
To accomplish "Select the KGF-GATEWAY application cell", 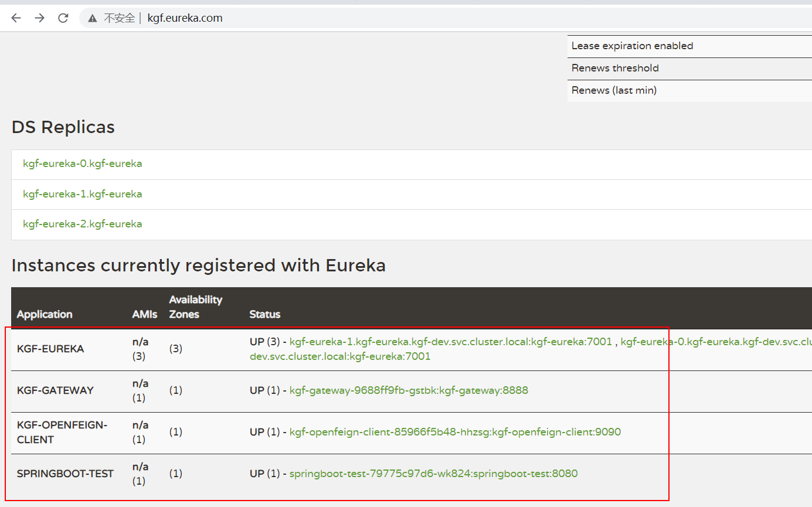I will click(x=55, y=390).
